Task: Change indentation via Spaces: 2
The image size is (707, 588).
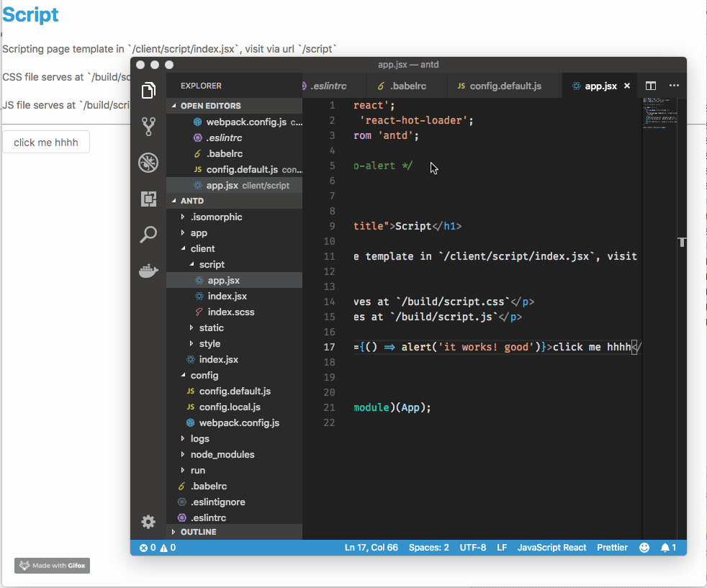Action: click(x=429, y=548)
